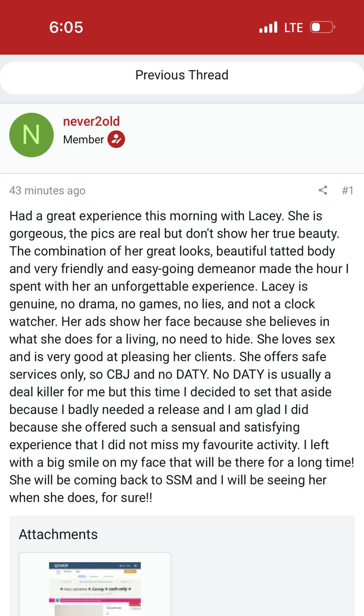Tap the battery indicator icon

pyautogui.click(x=322, y=27)
